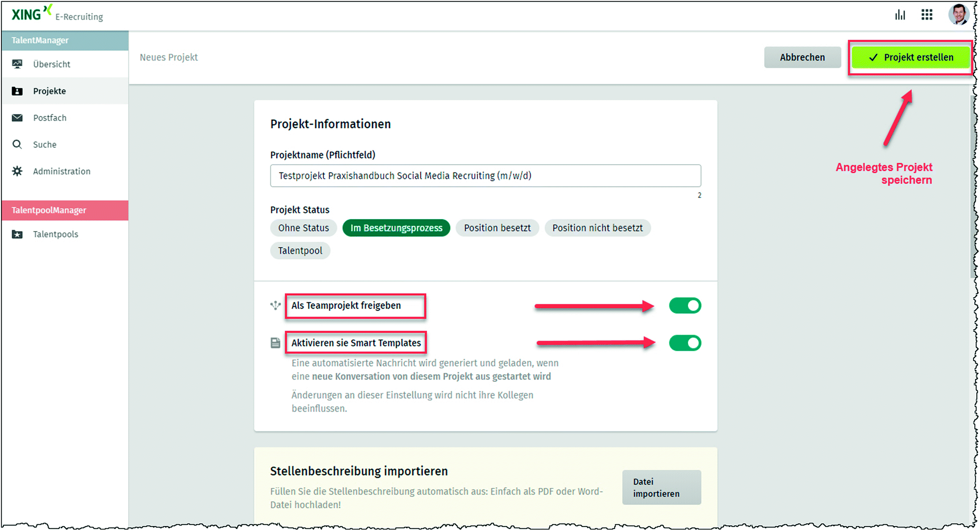The height and width of the screenshot is (531, 980).
Task: Click into the Projektname text field
Action: click(485, 176)
